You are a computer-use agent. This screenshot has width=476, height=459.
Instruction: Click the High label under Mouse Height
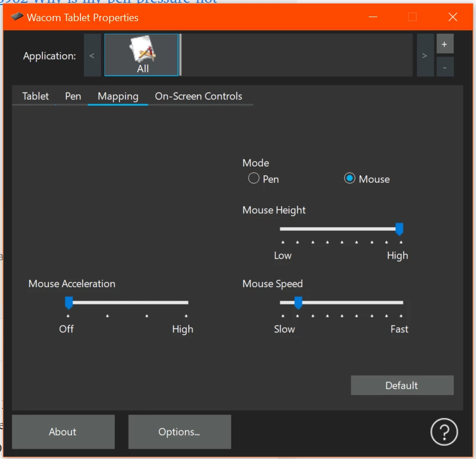(x=397, y=256)
